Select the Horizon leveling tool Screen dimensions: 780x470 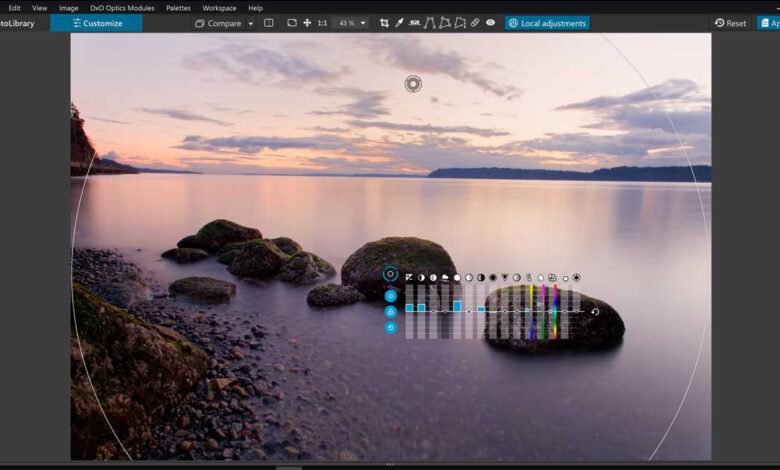point(414,23)
